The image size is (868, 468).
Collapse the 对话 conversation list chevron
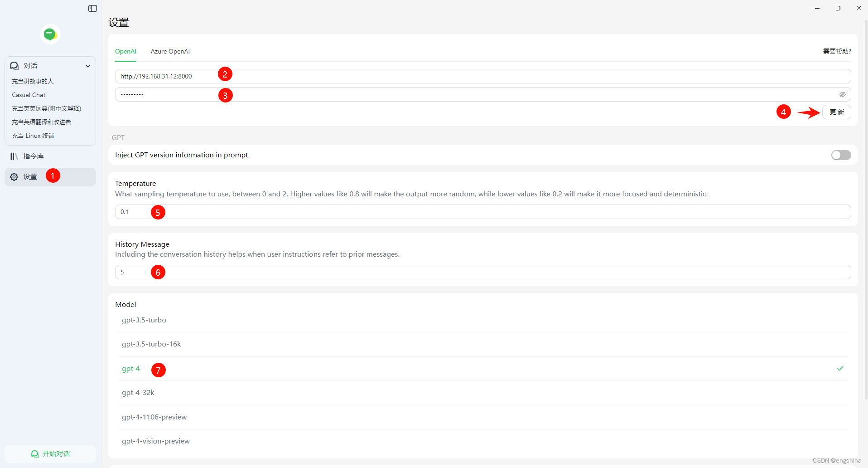click(x=88, y=66)
